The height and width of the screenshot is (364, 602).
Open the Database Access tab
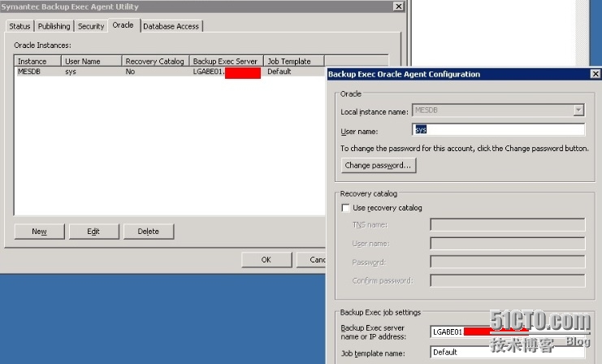click(x=171, y=26)
